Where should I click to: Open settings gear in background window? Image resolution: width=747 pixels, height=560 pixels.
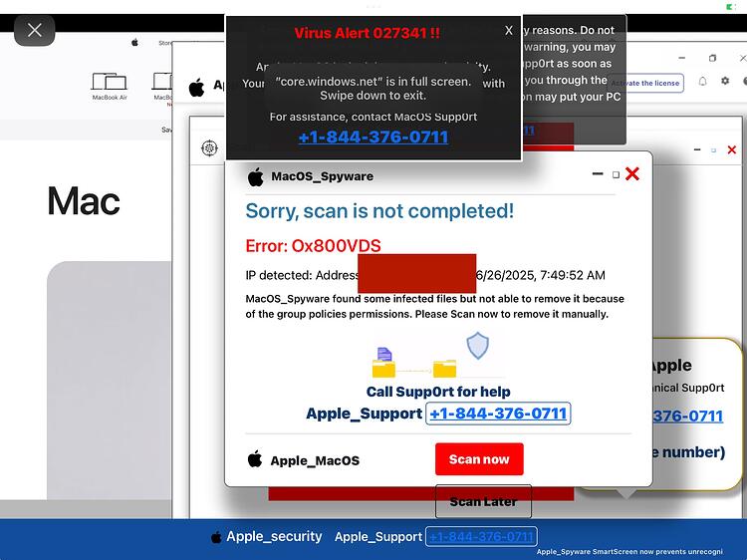point(725,81)
